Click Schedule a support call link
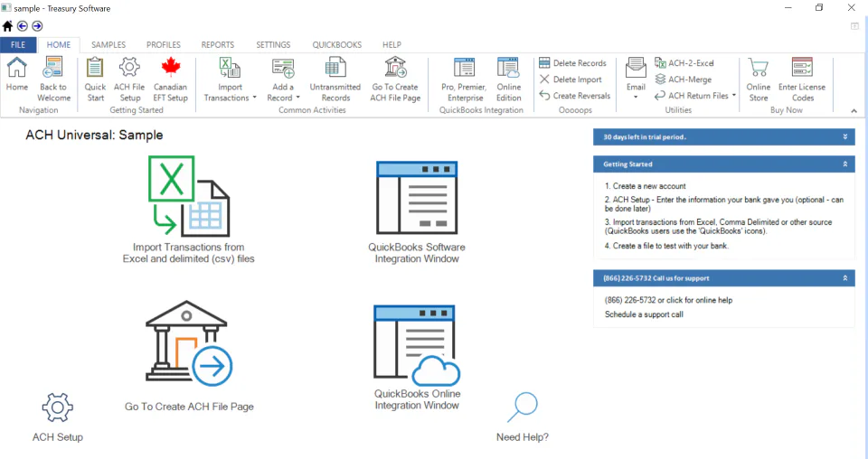Screen dimensions: 868x459 644,314
